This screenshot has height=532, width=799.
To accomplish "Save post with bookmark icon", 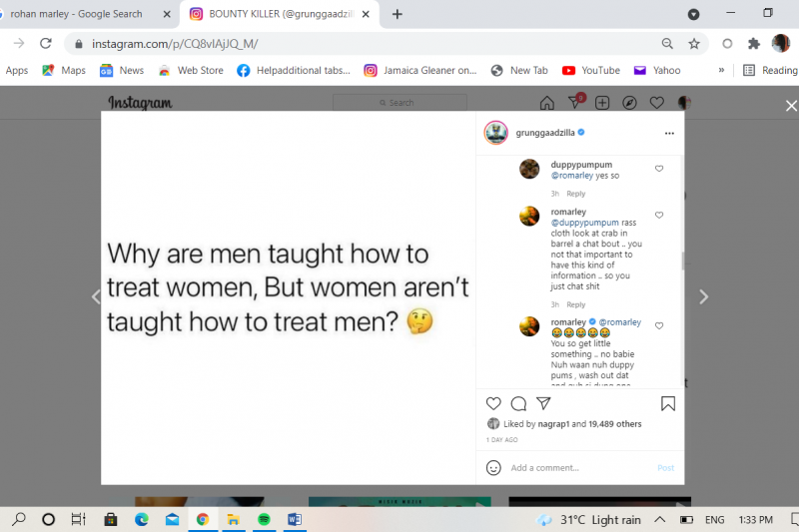I will [668, 403].
